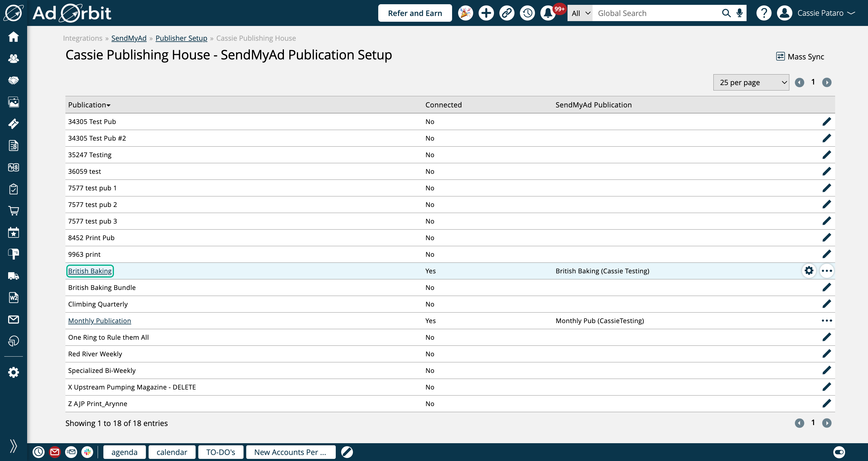The image size is (868, 461).
Task: Open the agenda tab in bottom bar
Action: (x=124, y=452)
